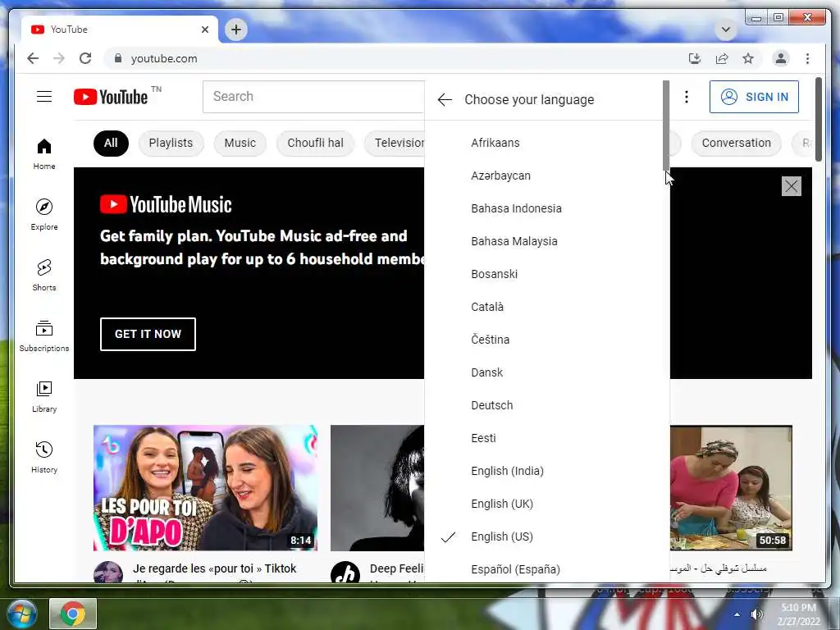Select the Conversation filter chip

[736, 143]
